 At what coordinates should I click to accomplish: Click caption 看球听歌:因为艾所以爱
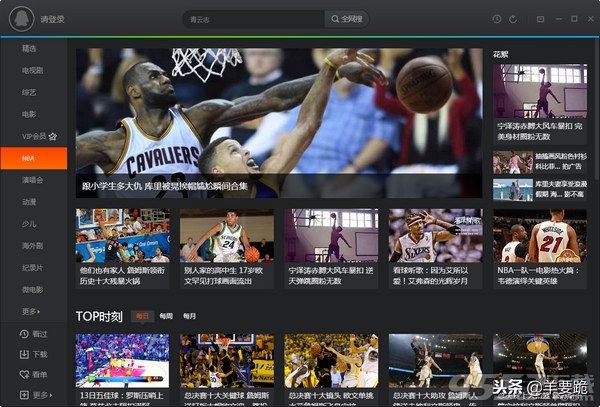point(430,275)
